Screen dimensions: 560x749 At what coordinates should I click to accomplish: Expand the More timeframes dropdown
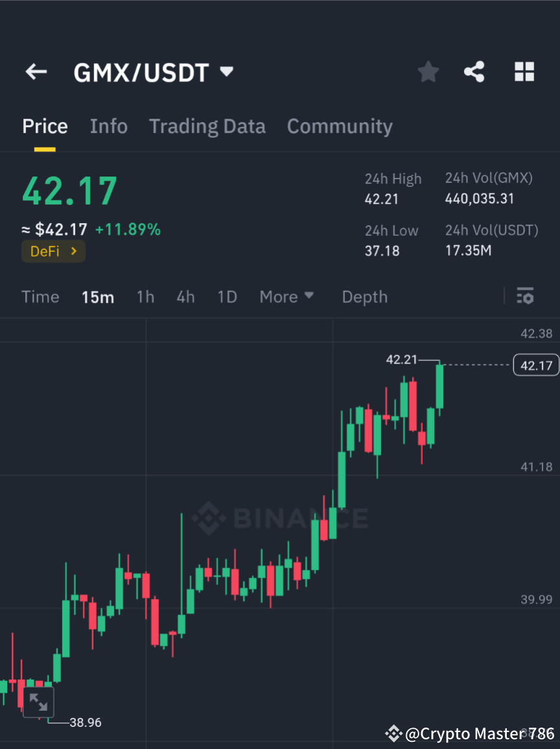point(286,296)
